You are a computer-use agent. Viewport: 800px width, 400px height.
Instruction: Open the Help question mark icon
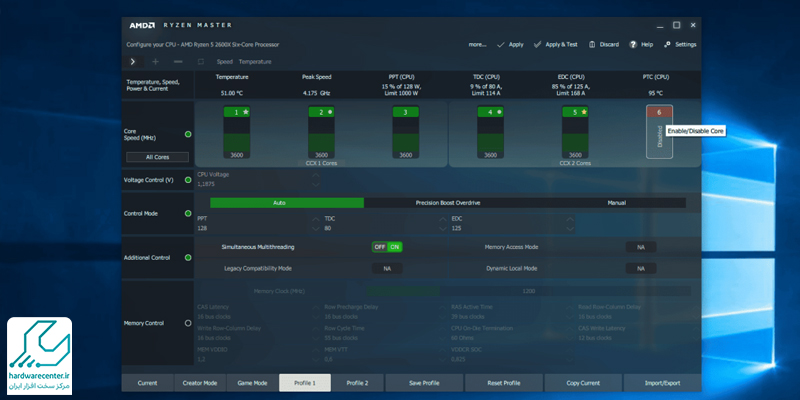point(633,44)
